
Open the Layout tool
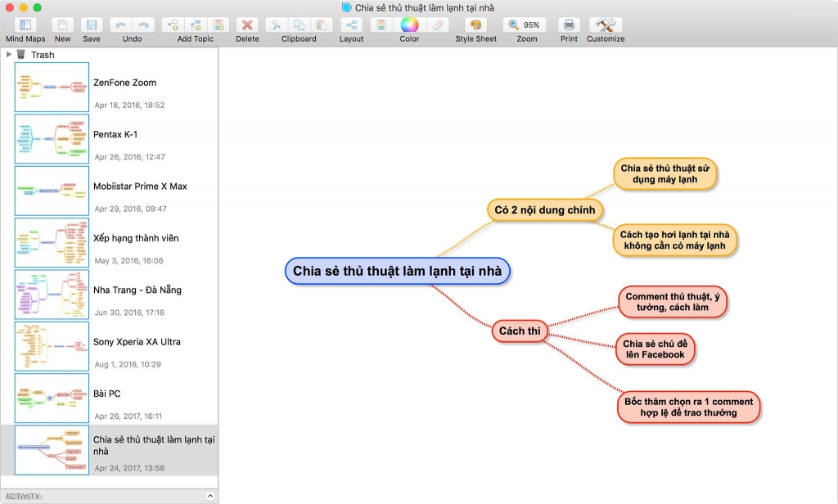(351, 25)
